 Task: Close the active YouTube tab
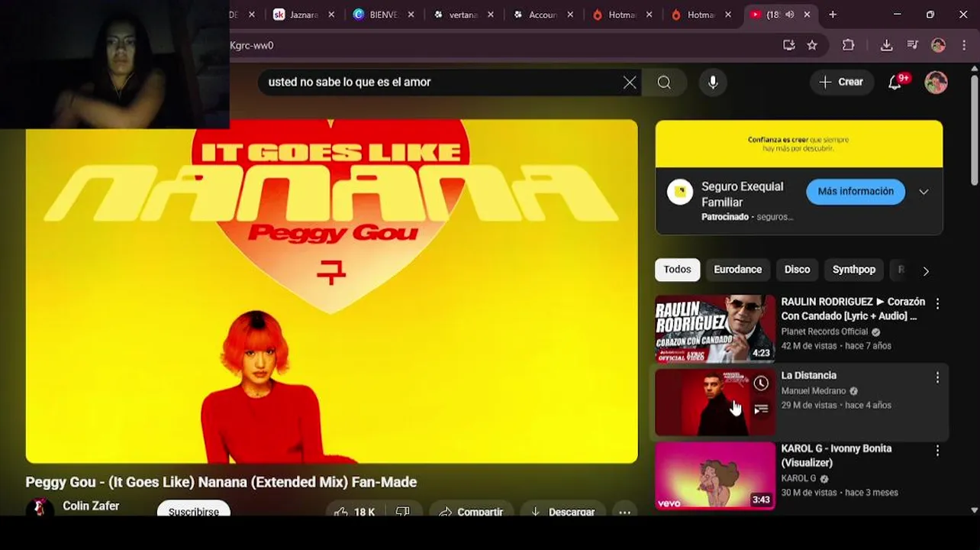[807, 15]
